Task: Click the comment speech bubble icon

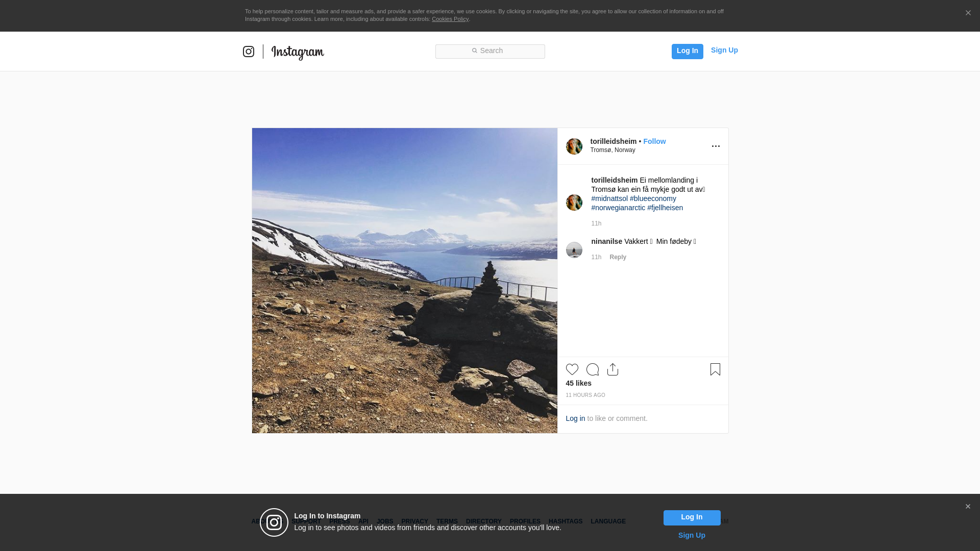Action: 592,369
